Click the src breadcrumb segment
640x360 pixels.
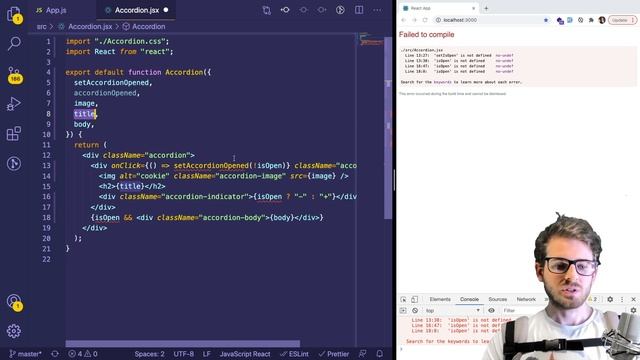[x=41, y=27]
